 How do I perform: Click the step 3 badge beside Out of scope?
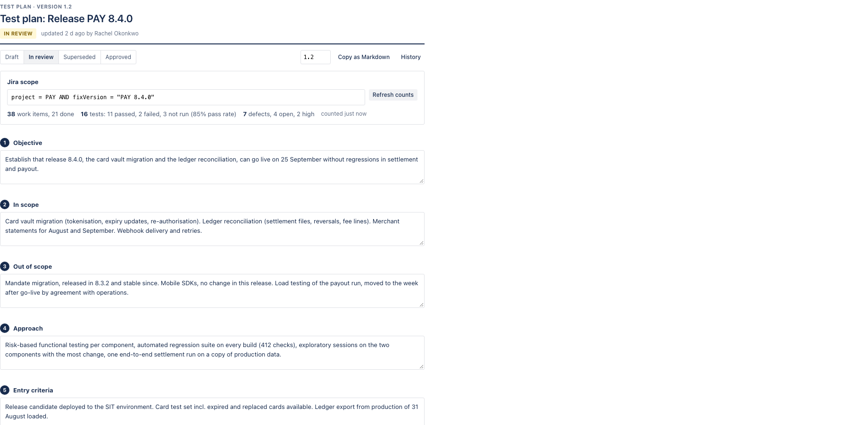point(5,266)
